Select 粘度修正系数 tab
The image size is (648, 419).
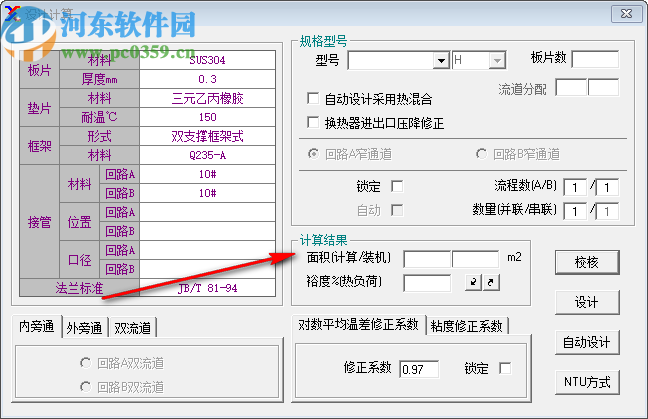pos(467,326)
